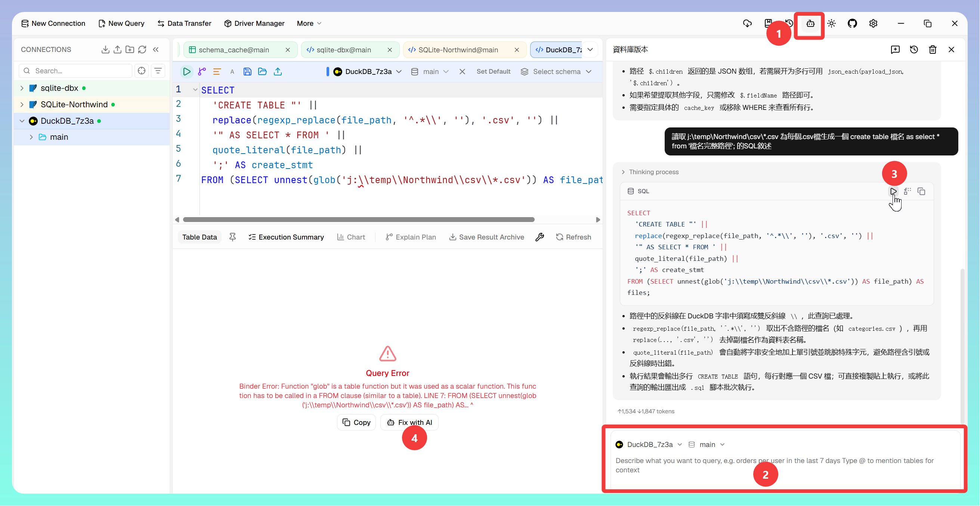Open AI chat history

coord(914,49)
